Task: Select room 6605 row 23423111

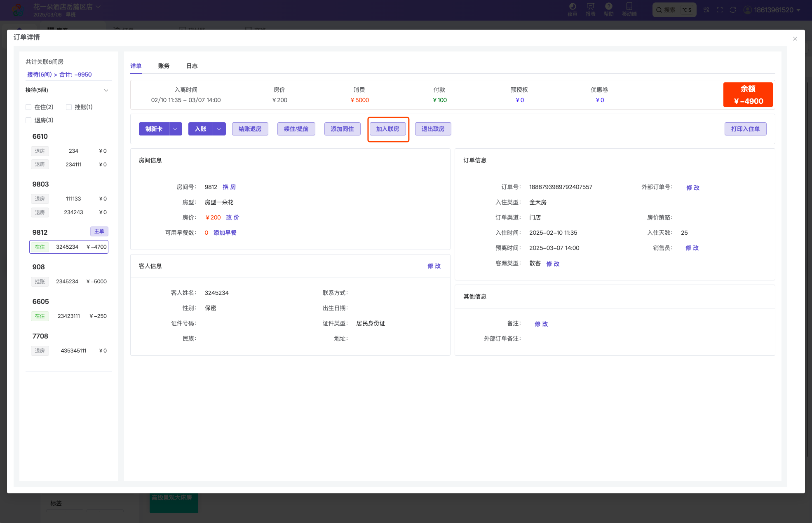Action: tap(69, 316)
